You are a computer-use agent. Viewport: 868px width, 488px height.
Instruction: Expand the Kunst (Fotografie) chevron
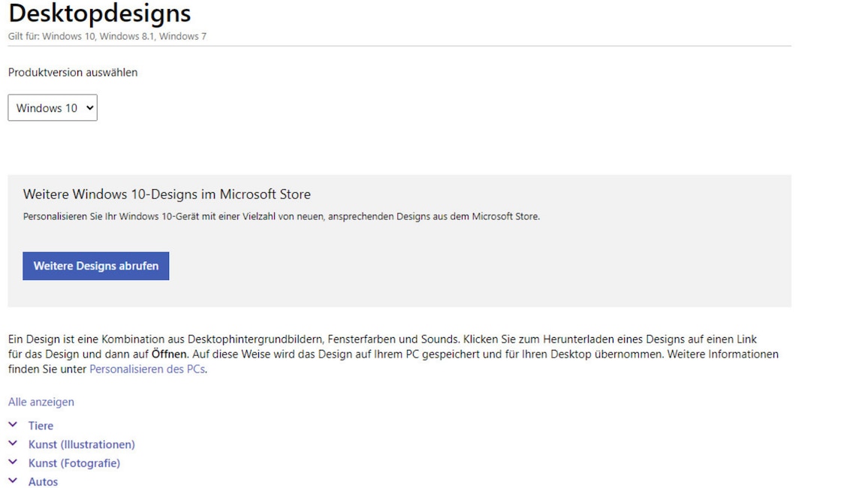coord(14,462)
